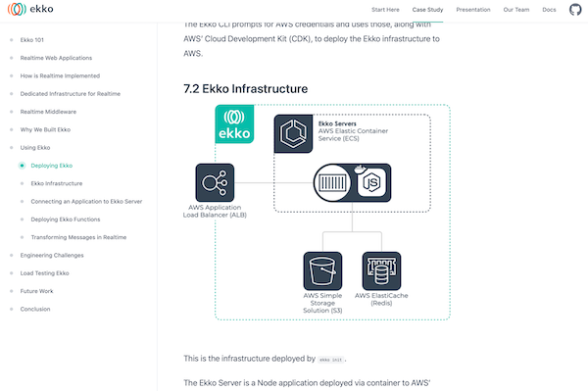Image resolution: width=588 pixels, height=391 pixels.
Task: Jump to Ekko Infrastructure subsection
Action: [x=57, y=183]
